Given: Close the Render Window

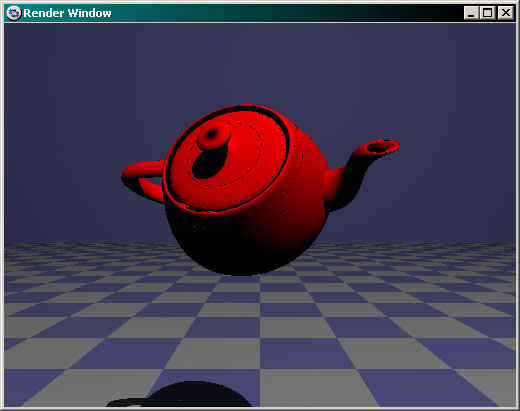Looking at the screenshot, I should coord(506,13).
